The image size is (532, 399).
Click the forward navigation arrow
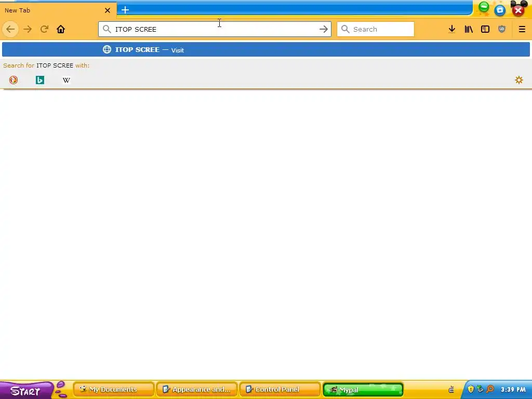coord(28,29)
